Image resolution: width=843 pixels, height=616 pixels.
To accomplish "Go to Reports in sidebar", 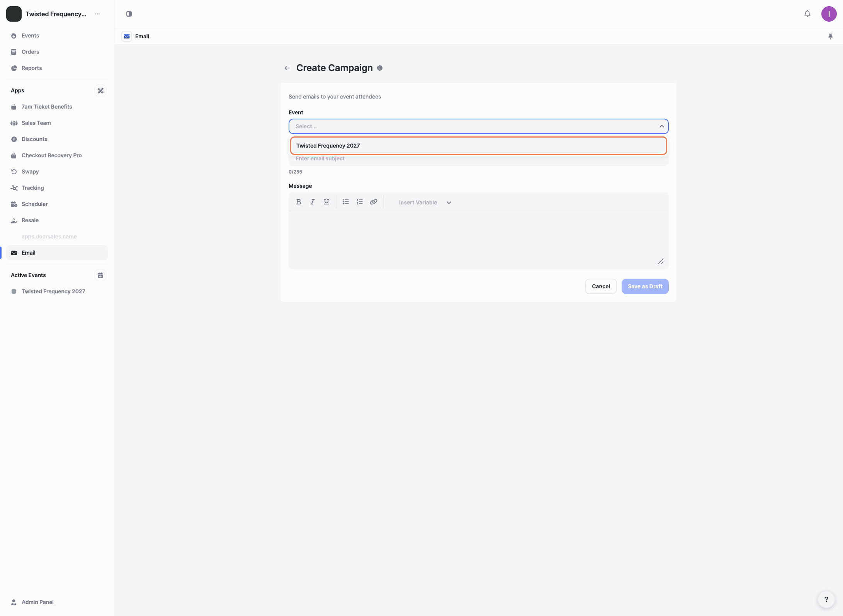I will point(32,68).
